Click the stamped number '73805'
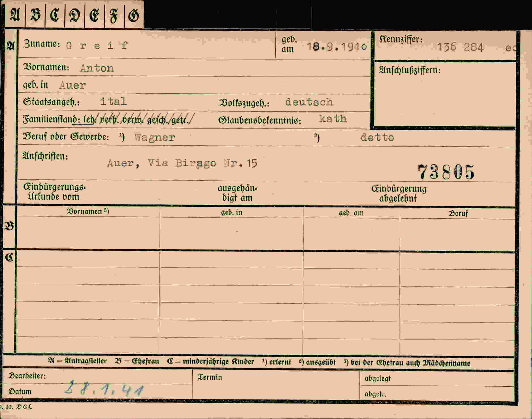 click(x=446, y=172)
